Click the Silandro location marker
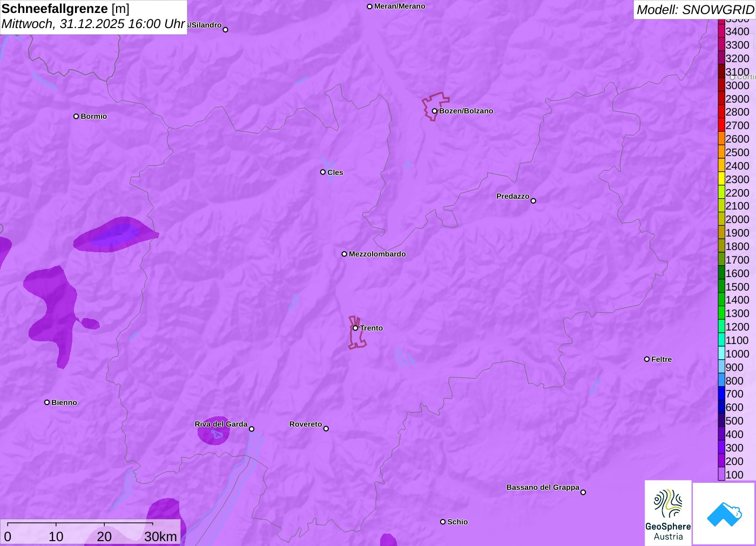The image size is (756, 546). pos(226,30)
